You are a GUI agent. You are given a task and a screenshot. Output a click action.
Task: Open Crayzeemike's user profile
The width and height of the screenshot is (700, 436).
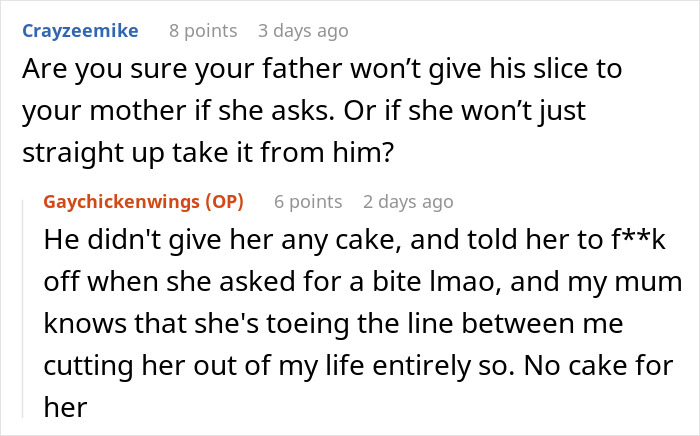tap(78, 31)
